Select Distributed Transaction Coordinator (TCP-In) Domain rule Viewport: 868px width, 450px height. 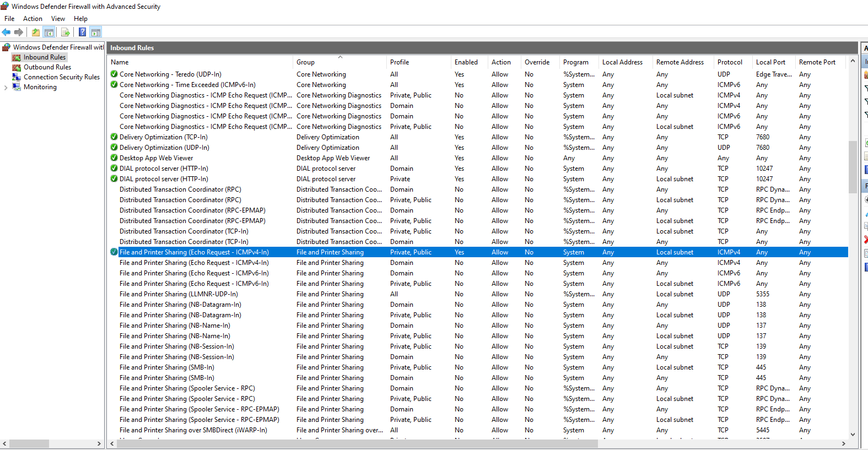click(478, 241)
